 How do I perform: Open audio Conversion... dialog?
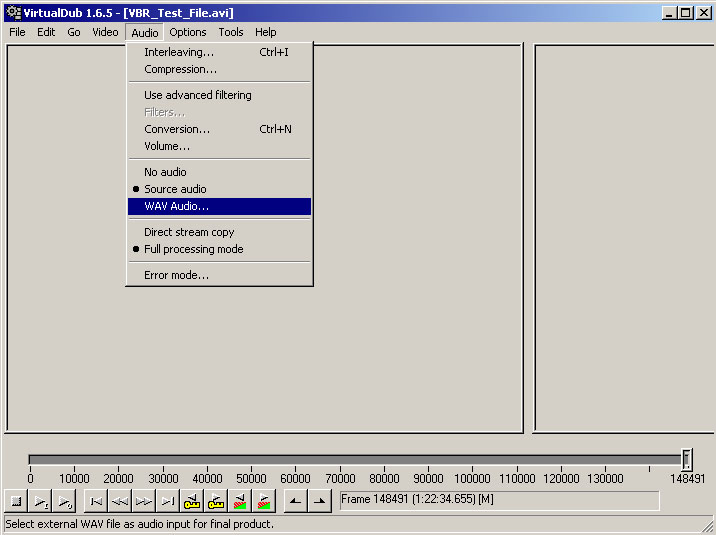coord(219,129)
